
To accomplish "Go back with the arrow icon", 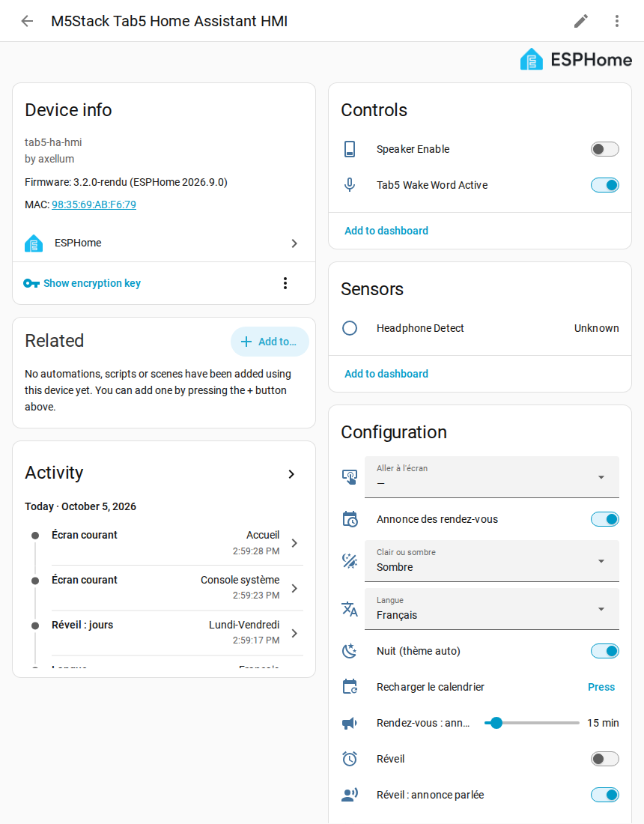I will (27, 21).
